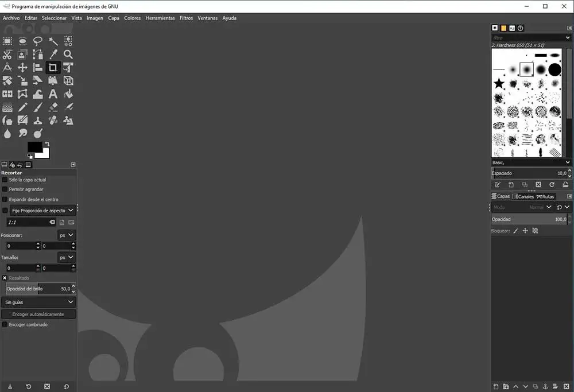This screenshot has height=392, width=574.
Task: Open the black foreground color swatch
Action: pos(34,146)
